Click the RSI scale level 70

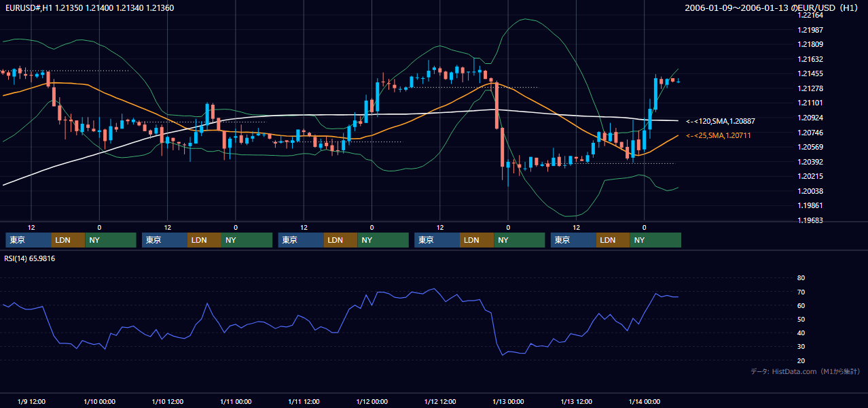pos(801,292)
